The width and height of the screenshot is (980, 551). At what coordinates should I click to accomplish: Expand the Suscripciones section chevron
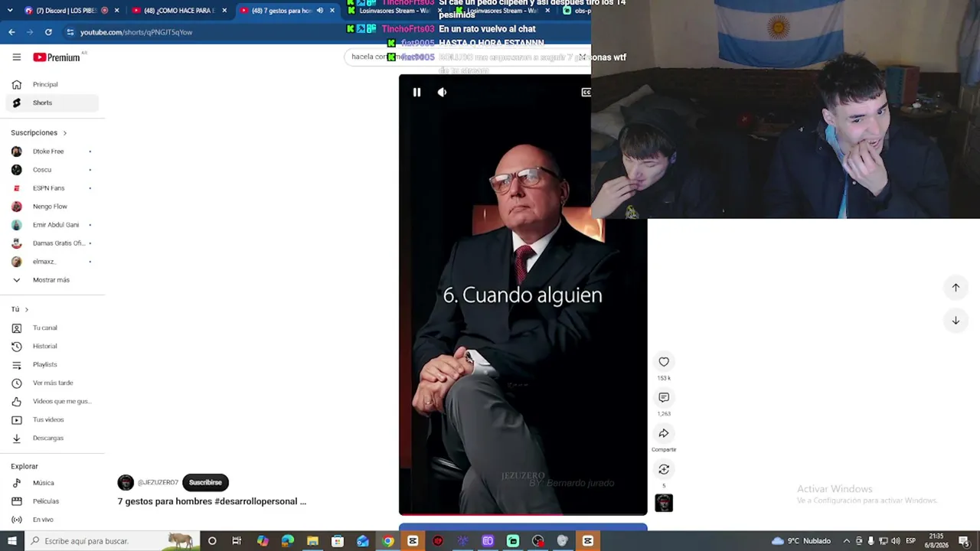pyautogui.click(x=64, y=133)
